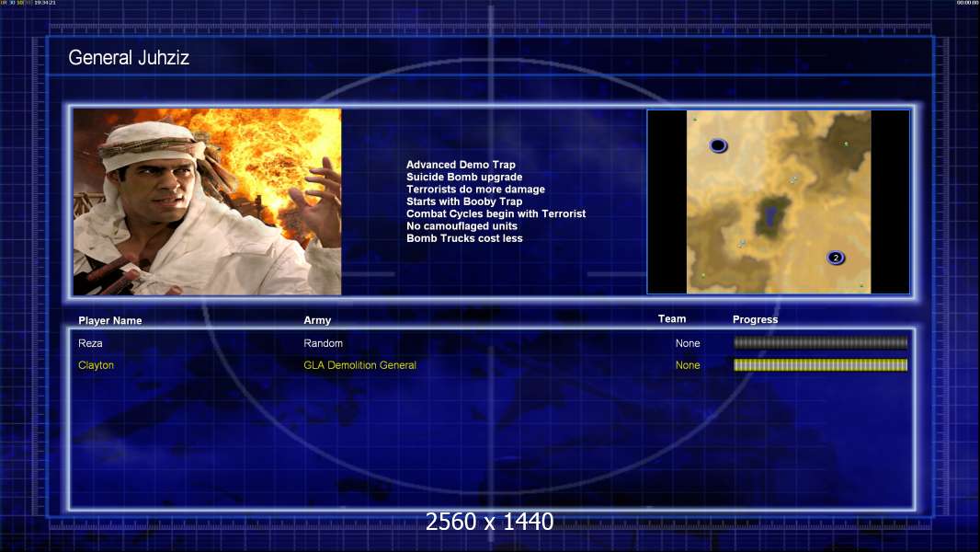Click the Army column header

(317, 320)
